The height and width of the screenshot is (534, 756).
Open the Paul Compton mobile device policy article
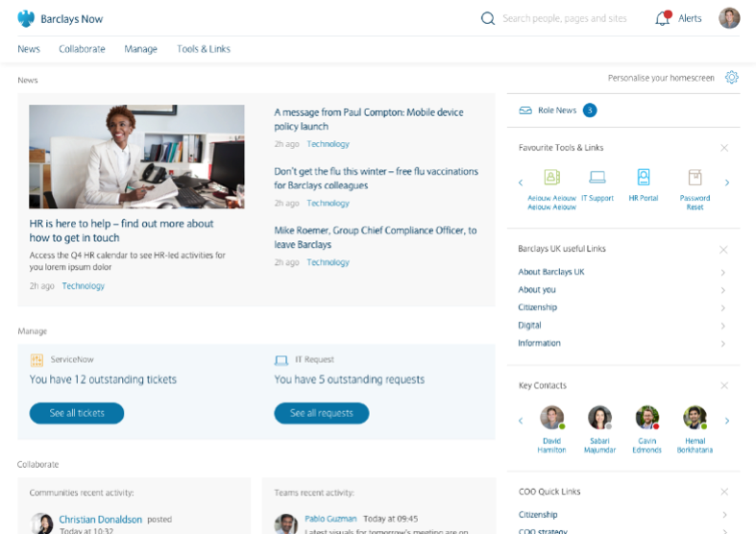click(369, 119)
